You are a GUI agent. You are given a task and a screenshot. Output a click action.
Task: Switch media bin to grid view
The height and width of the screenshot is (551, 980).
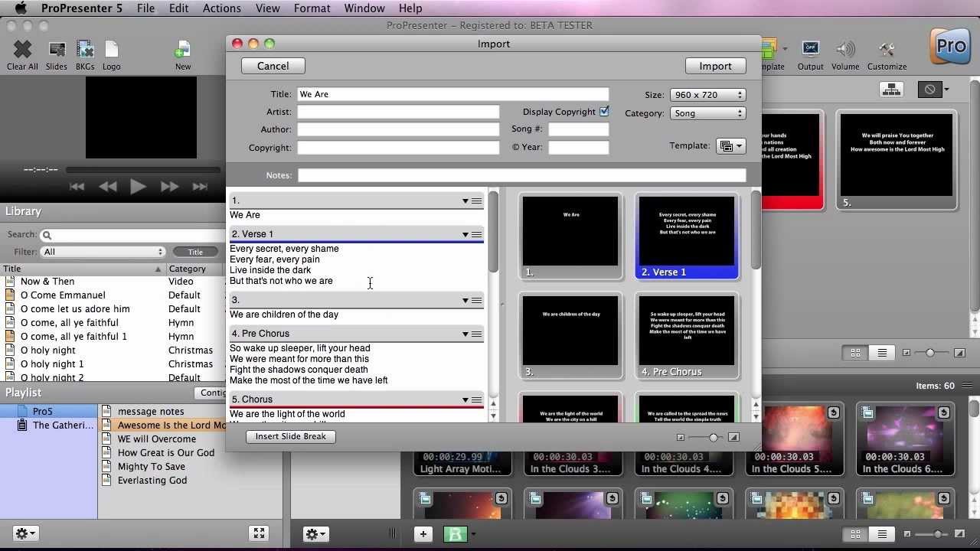[855, 534]
